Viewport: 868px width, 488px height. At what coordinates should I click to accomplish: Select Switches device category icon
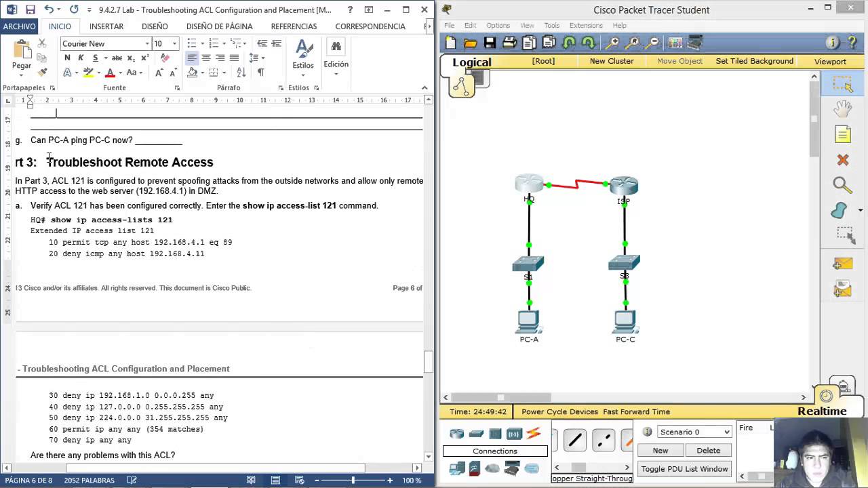476,434
